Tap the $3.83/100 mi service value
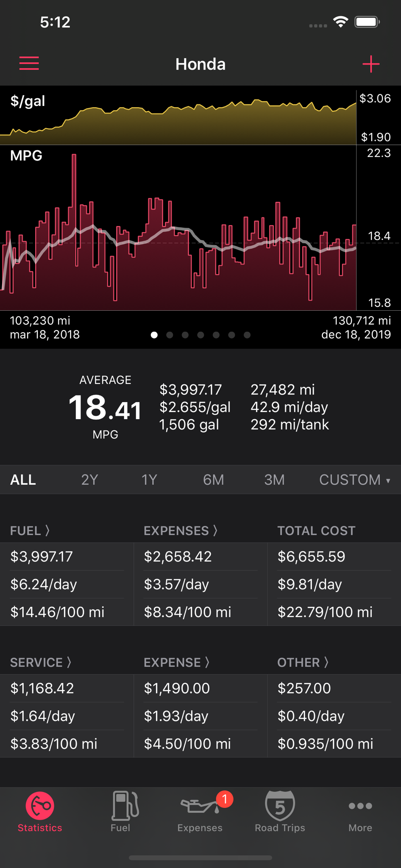 click(54, 743)
